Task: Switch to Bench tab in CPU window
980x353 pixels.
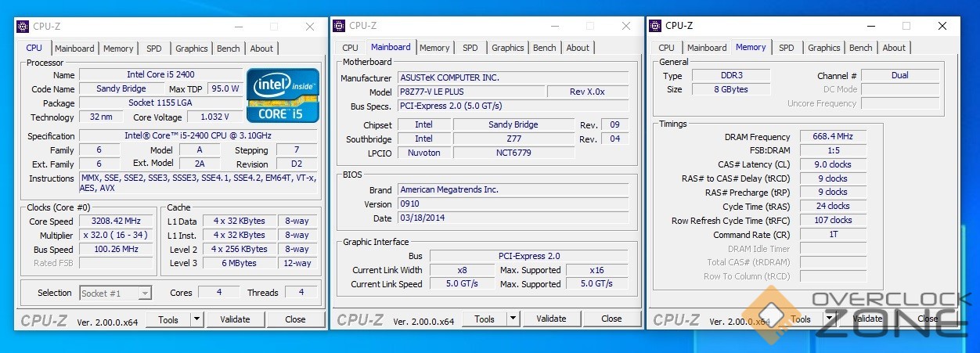Action: (x=228, y=49)
